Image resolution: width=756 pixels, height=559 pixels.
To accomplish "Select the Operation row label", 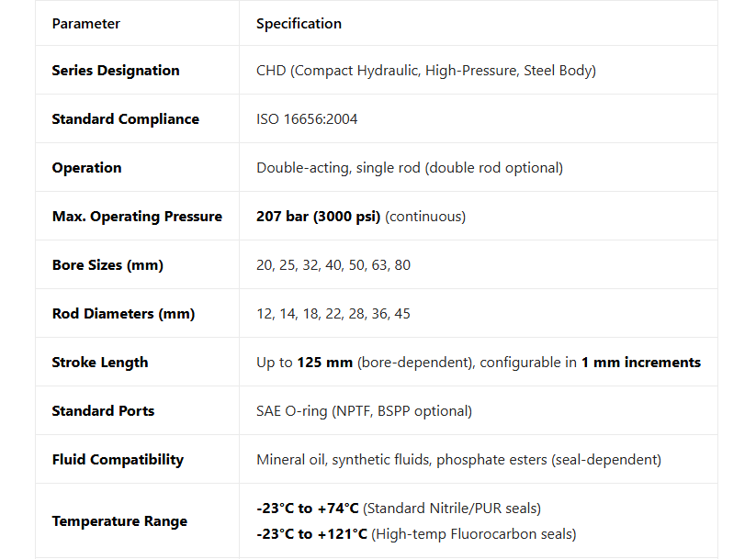I will coord(86,168).
